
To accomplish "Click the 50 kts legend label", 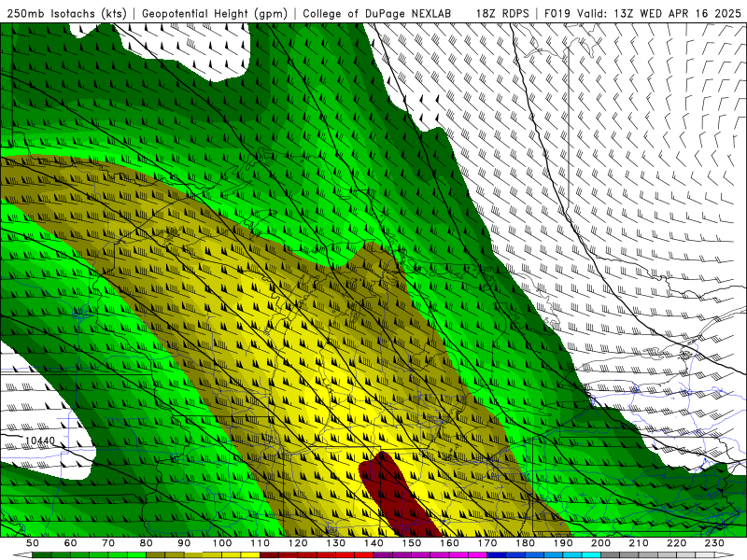I will pos(33,543).
